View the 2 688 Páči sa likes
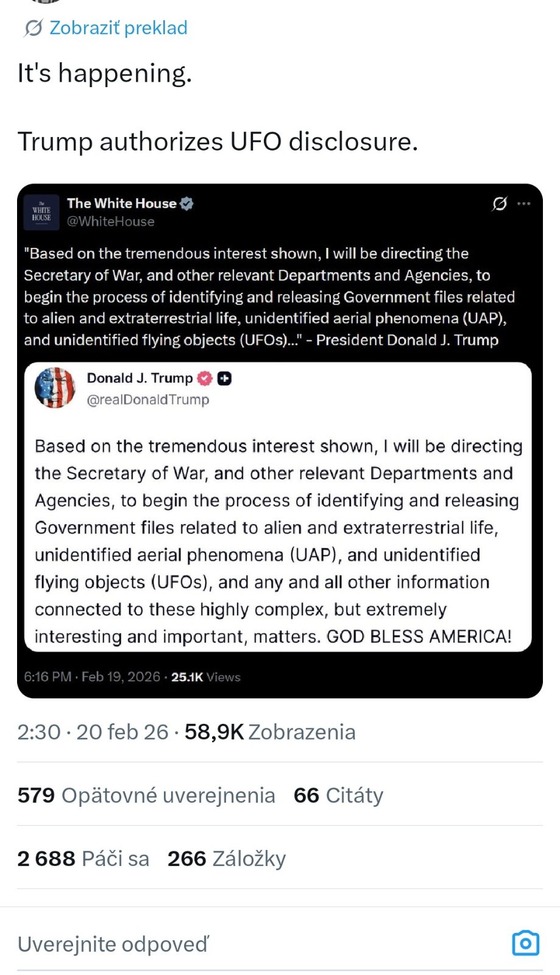560x975 pixels. coord(83,859)
